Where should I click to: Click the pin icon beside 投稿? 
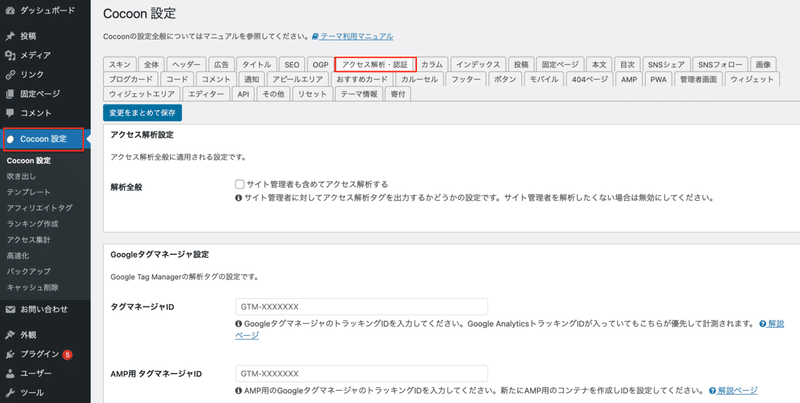tap(10, 36)
